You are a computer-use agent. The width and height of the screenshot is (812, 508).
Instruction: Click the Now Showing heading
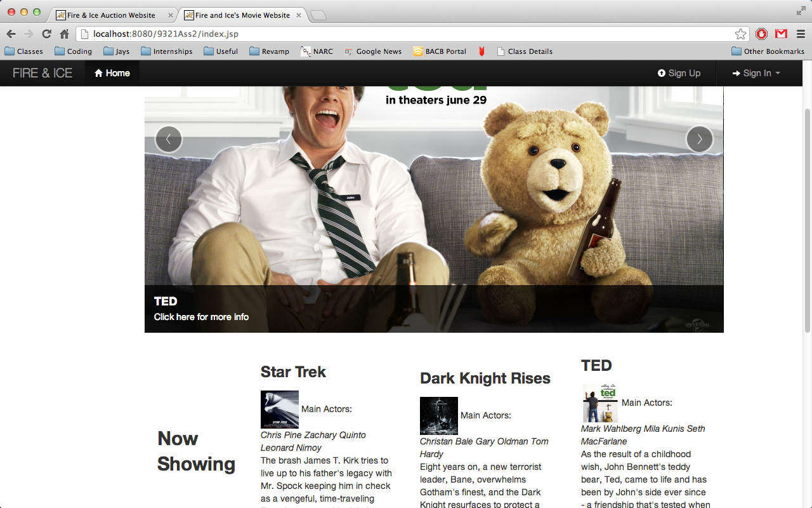click(196, 451)
